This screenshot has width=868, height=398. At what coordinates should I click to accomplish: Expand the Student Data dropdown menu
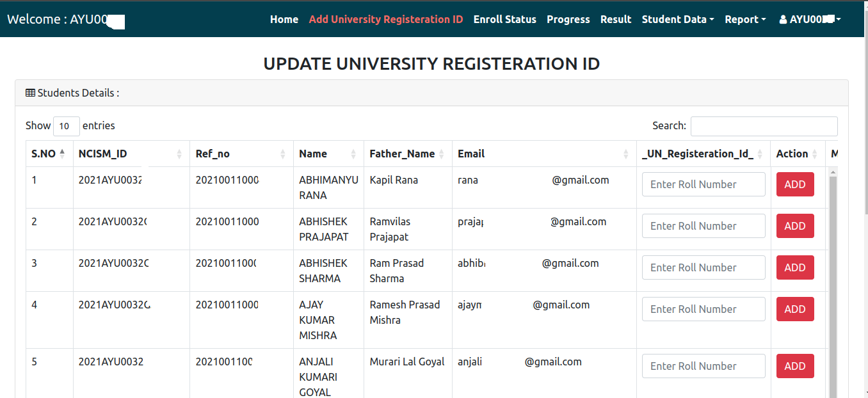[678, 19]
